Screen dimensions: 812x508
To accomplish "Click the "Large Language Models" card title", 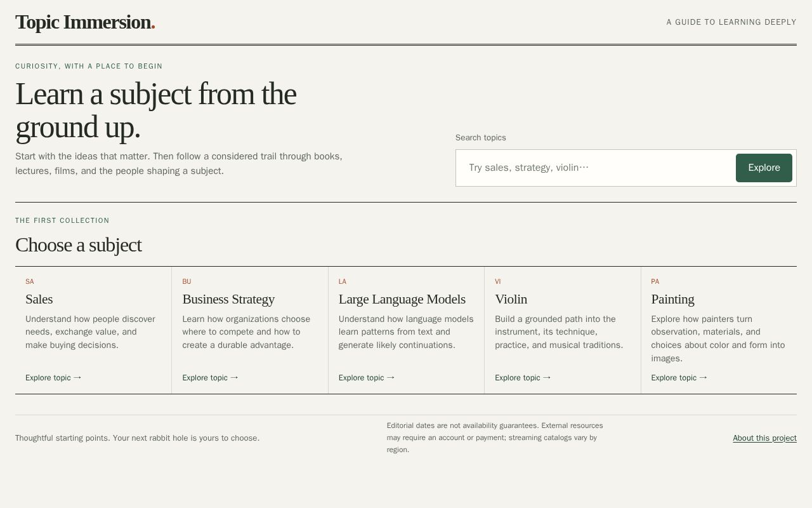I will click(x=402, y=299).
